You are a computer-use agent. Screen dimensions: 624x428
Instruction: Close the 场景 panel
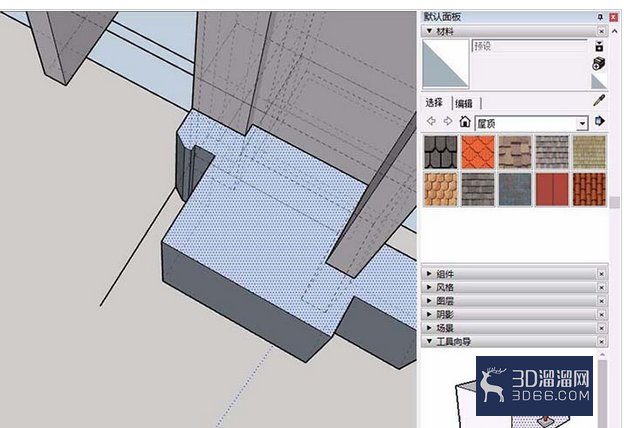click(601, 328)
